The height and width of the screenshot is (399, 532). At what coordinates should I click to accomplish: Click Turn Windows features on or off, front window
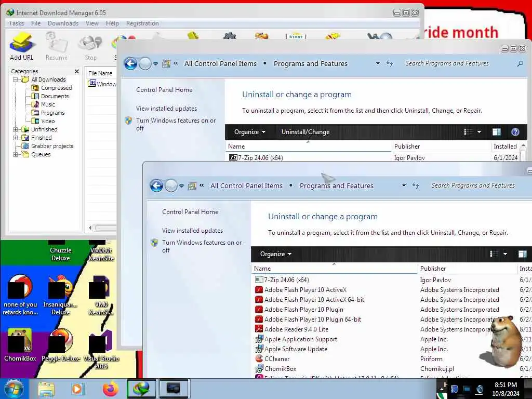[202, 246]
